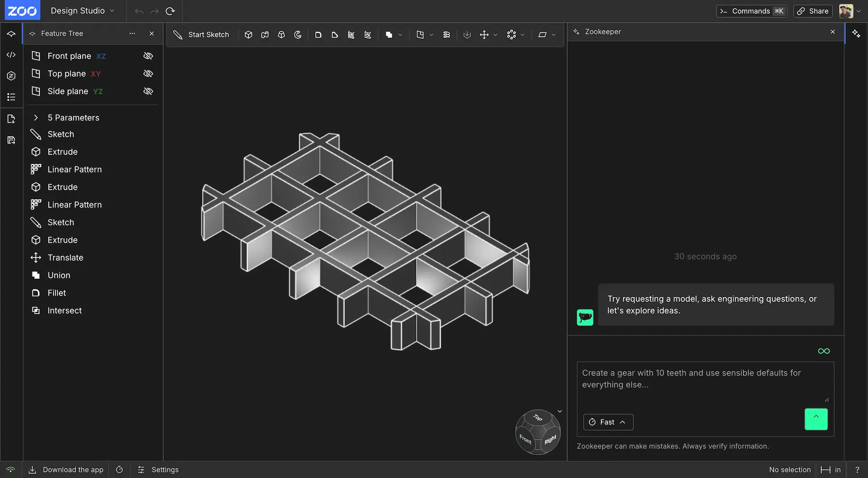Open the KCL code editor in the sidebar
Screen dimensions: 868x478
tap(11, 55)
